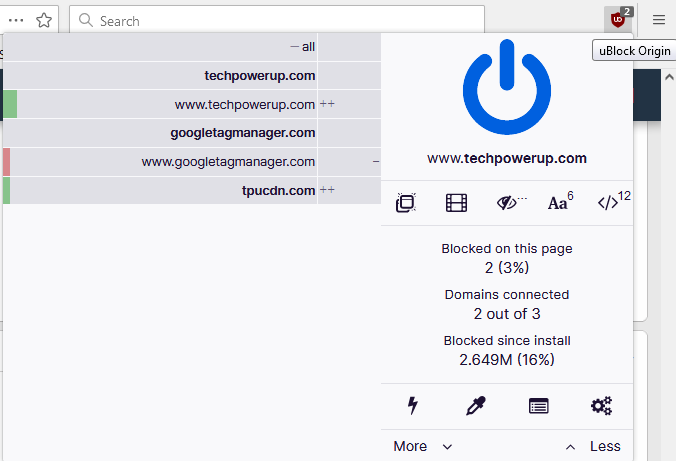
Task: Select the techpowerup.com domain row
Action: pyautogui.click(x=192, y=75)
